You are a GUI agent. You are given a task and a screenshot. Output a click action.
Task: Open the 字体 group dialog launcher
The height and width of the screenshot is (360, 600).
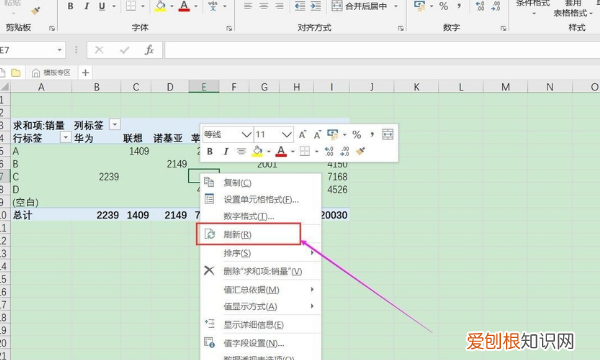point(229,28)
